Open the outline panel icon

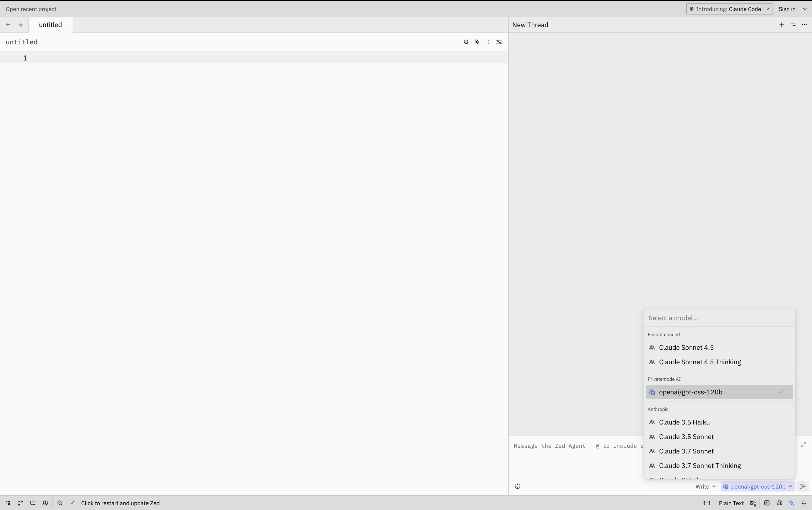click(x=33, y=503)
